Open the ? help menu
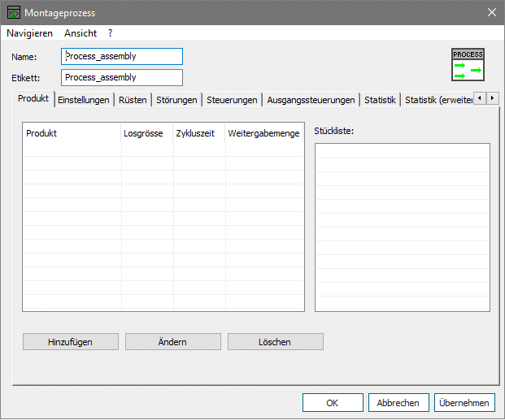This screenshot has height=420, width=505. [x=110, y=33]
